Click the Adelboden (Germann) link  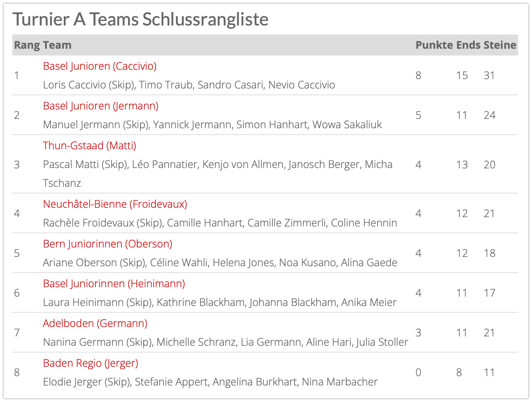[x=95, y=323]
